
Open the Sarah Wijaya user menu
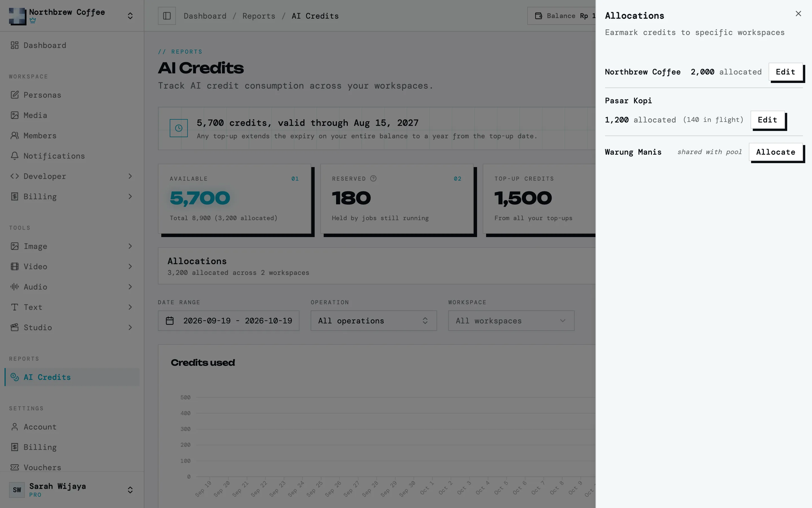point(72,490)
